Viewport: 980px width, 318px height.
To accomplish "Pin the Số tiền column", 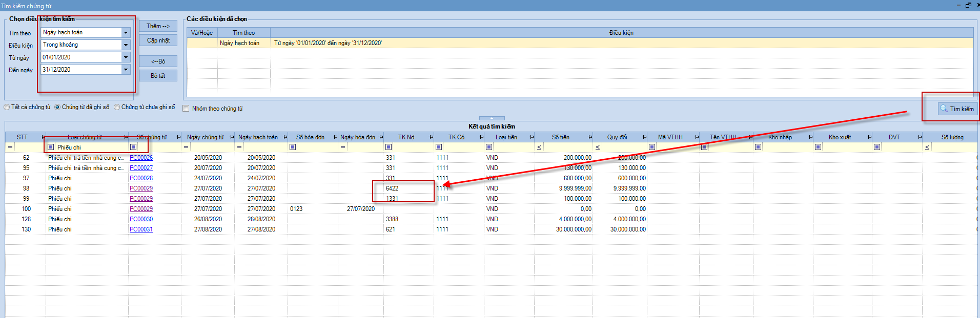I will pos(590,137).
